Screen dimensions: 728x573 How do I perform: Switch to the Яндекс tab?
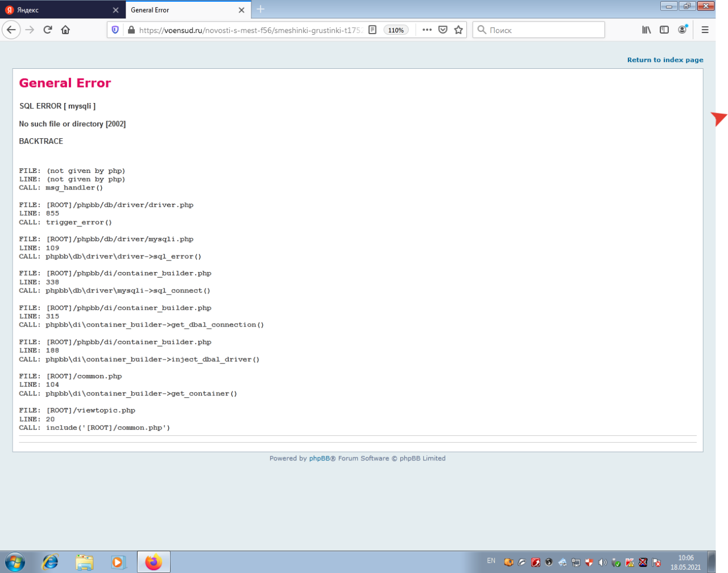tap(57, 10)
